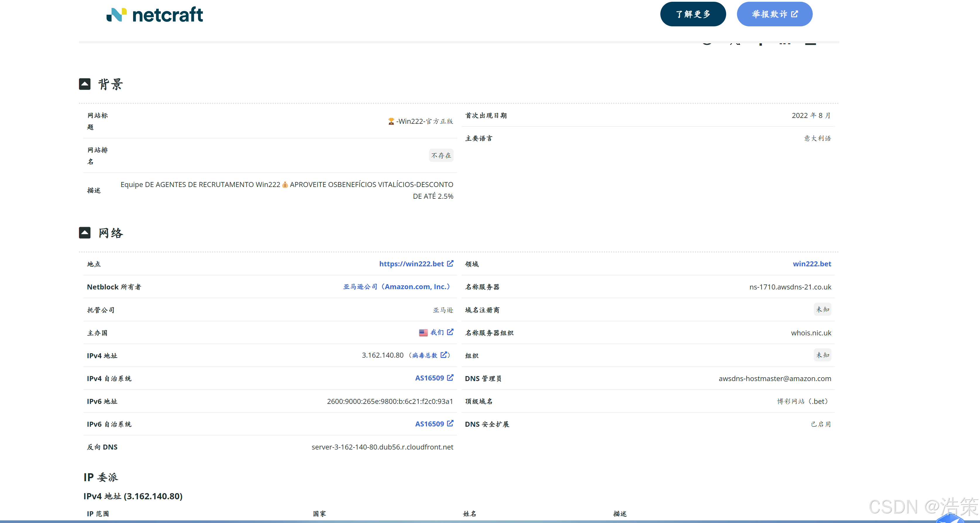Viewport: 980px width, 523px height.
Task: Click the Netcraft logo
Action: click(x=154, y=14)
